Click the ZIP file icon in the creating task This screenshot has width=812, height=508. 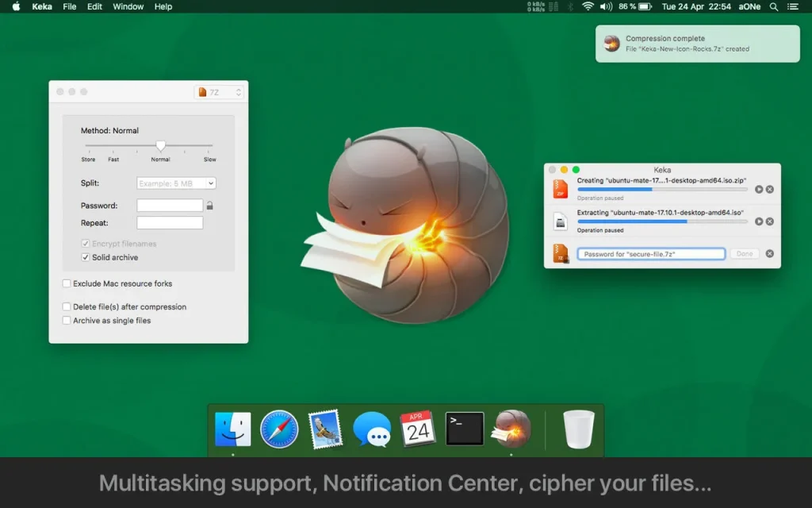point(560,189)
